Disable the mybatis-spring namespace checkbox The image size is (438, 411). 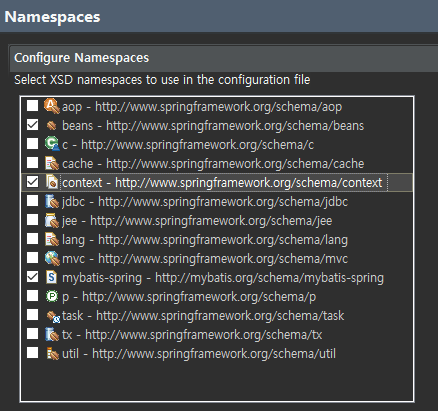(32, 277)
